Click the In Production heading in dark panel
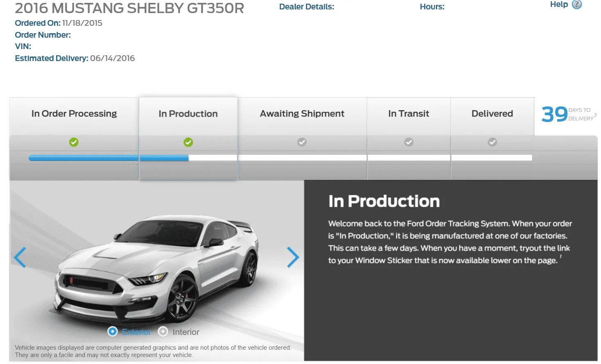The width and height of the screenshot is (601, 364). tap(384, 201)
